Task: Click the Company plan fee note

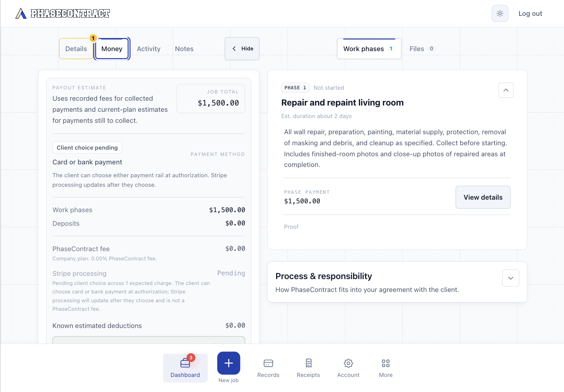Action: [104, 259]
